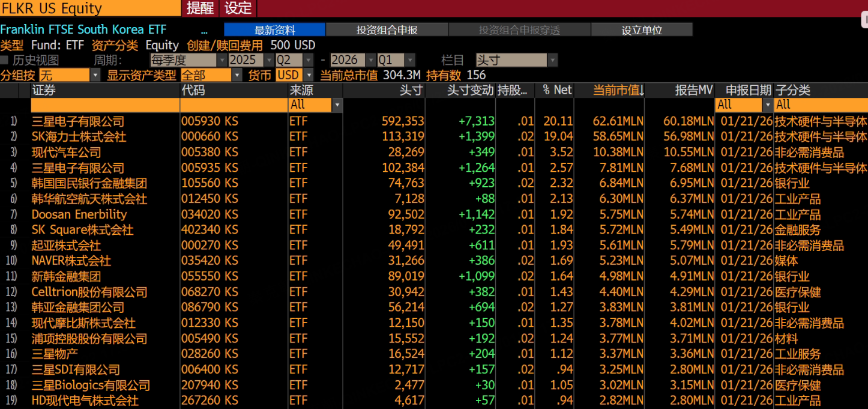Open the 设立单位 tab
This screenshot has width=868, height=409.
pyautogui.click(x=642, y=30)
